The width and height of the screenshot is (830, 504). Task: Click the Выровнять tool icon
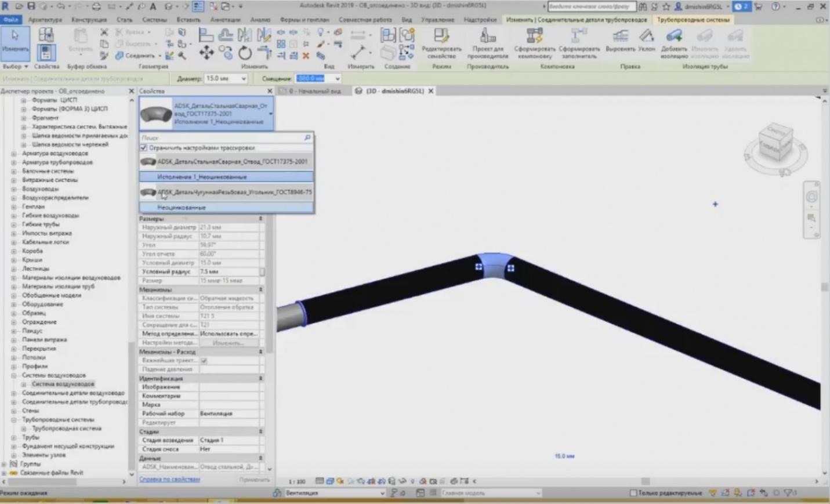(620, 36)
